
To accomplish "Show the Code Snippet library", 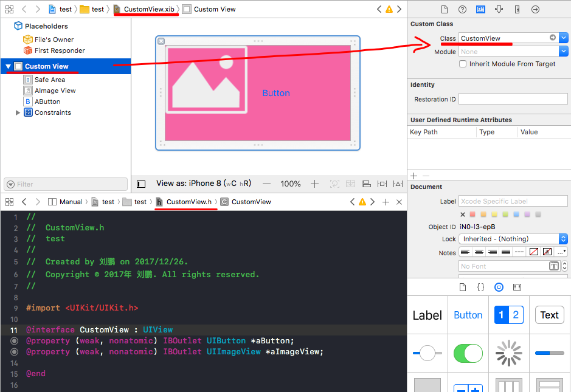I will 480,287.
